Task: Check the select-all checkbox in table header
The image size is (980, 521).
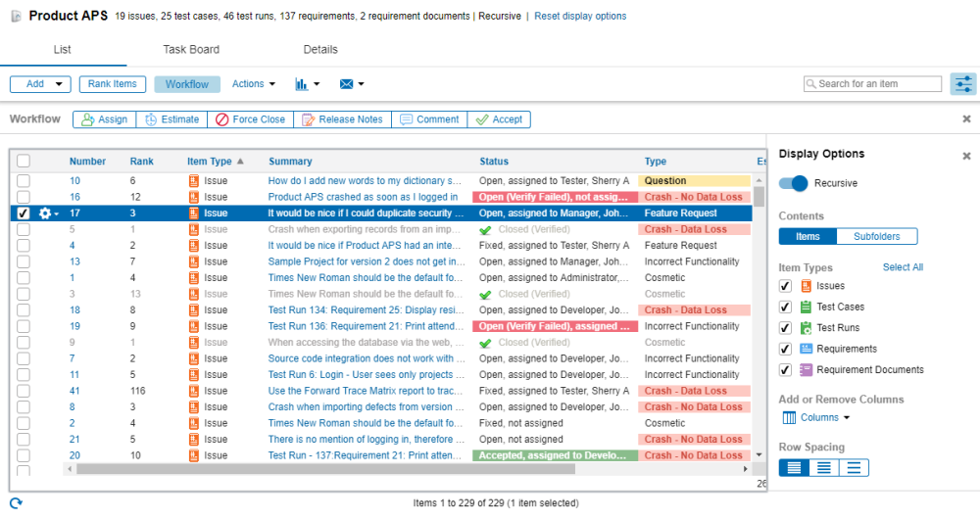Action: (x=24, y=162)
